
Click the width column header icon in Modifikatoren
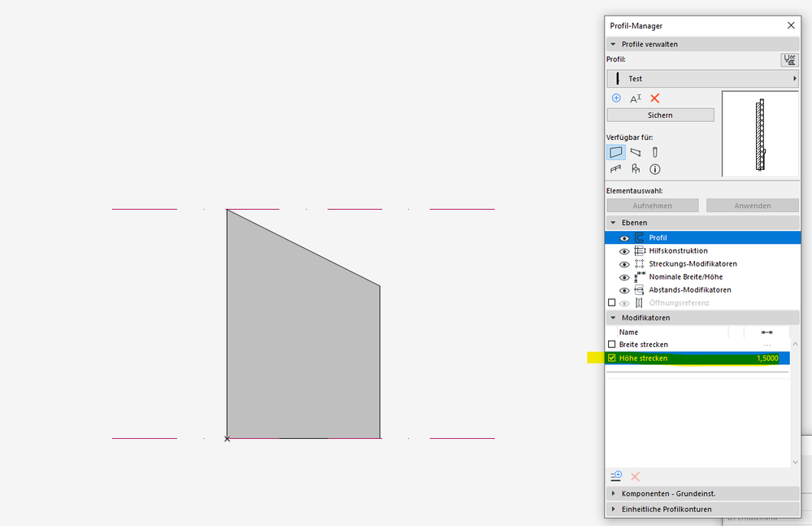coord(767,333)
